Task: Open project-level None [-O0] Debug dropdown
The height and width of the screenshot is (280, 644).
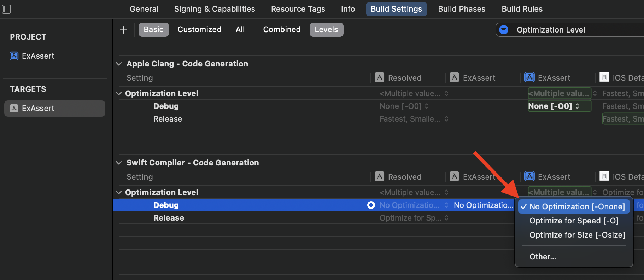Action: tap(559, 106)
